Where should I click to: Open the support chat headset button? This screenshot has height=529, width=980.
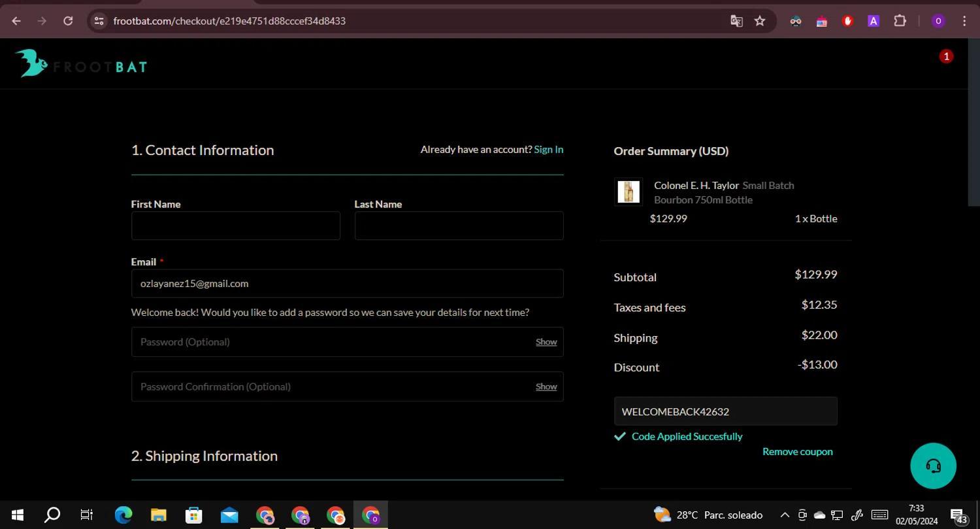point(933,466)
